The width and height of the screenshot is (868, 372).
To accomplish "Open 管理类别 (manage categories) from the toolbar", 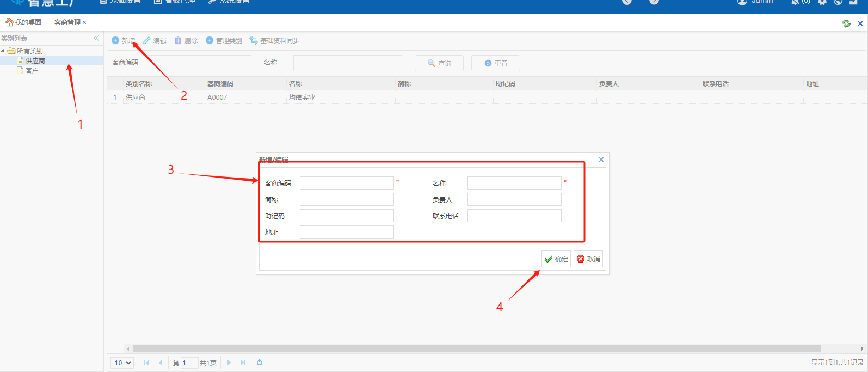I will (224, 40).
